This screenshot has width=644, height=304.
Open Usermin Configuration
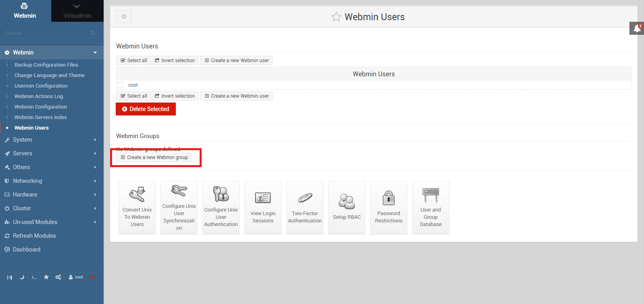coord(41,86)
